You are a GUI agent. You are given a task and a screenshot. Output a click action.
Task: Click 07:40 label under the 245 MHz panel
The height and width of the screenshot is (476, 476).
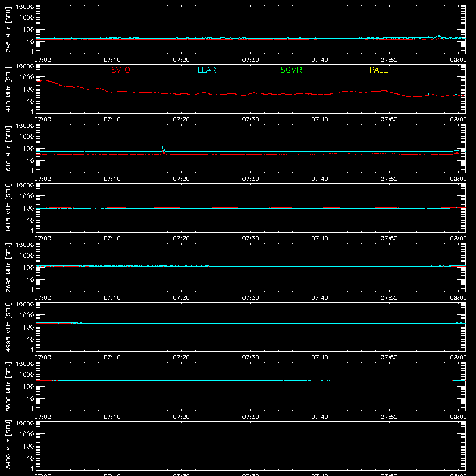320,60
